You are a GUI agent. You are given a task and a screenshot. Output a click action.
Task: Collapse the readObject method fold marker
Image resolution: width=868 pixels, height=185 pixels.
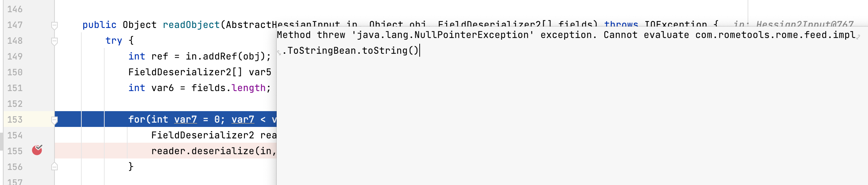[x=54, y=25]
